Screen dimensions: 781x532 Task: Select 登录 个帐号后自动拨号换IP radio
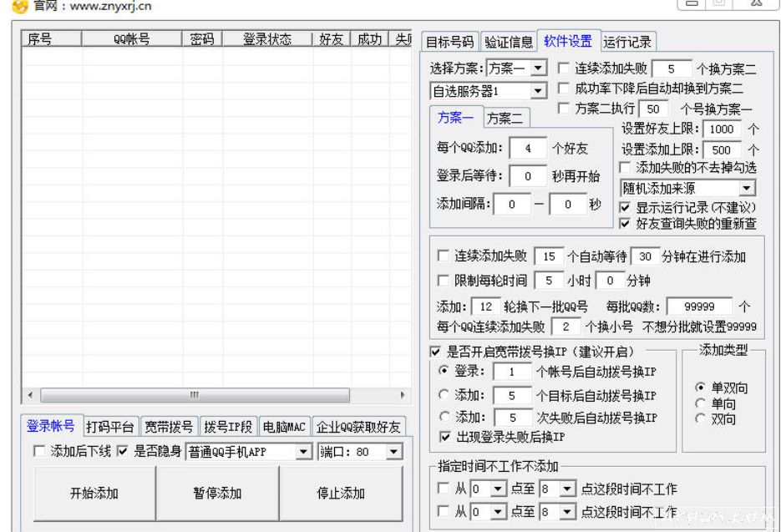tap(444, 371)
